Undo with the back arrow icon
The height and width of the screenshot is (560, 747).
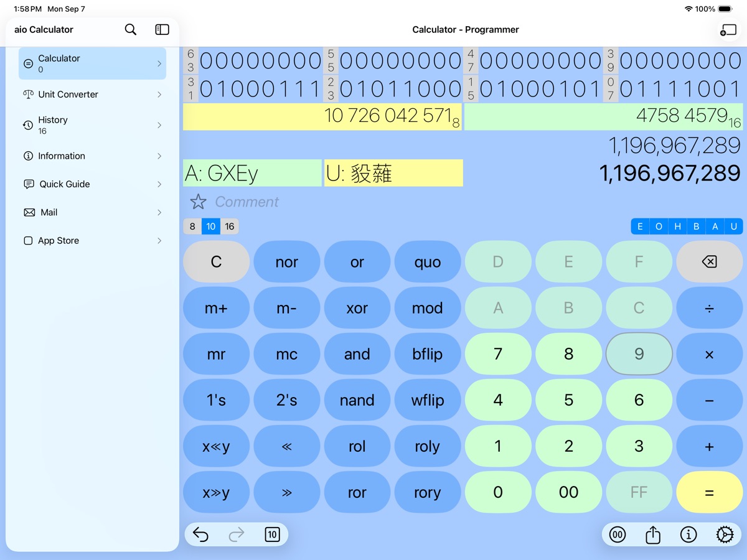[x=200, y=534]
